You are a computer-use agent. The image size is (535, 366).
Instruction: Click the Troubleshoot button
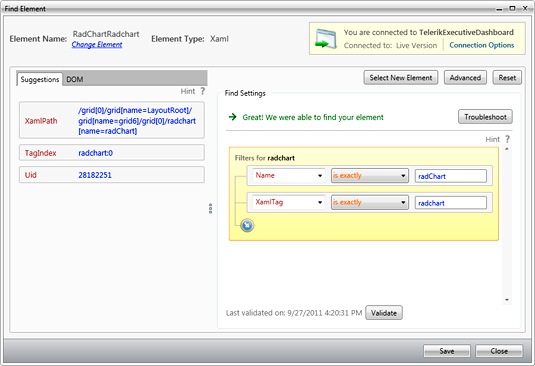[485, 117]
